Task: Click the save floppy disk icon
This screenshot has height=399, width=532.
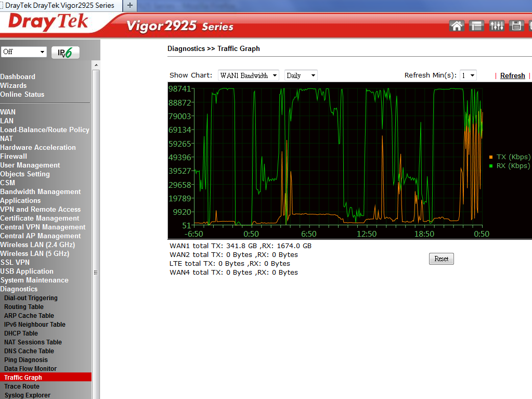Action: 516,26
